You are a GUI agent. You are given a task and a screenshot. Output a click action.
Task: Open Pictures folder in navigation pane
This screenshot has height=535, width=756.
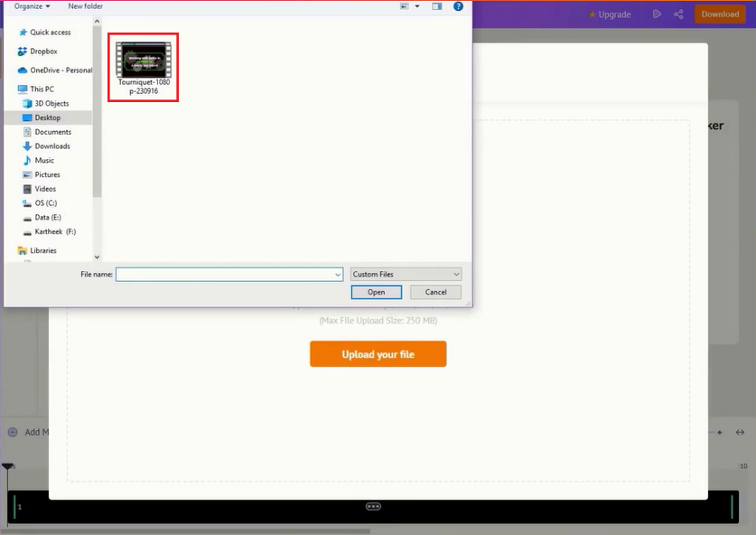pyautogui.click(x=47, y=174)
